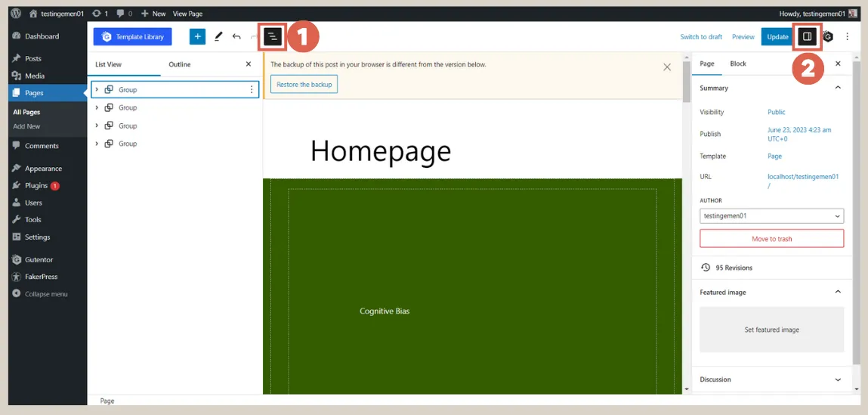Toggle the List View document overview button
This screenshot has width=868, height=415.
[273, 36]
